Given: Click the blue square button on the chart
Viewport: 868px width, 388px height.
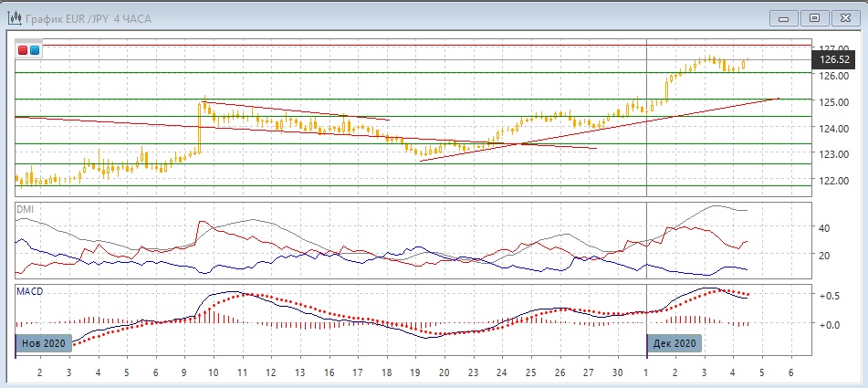Looking at the screenshot, I should click(35, 51).
